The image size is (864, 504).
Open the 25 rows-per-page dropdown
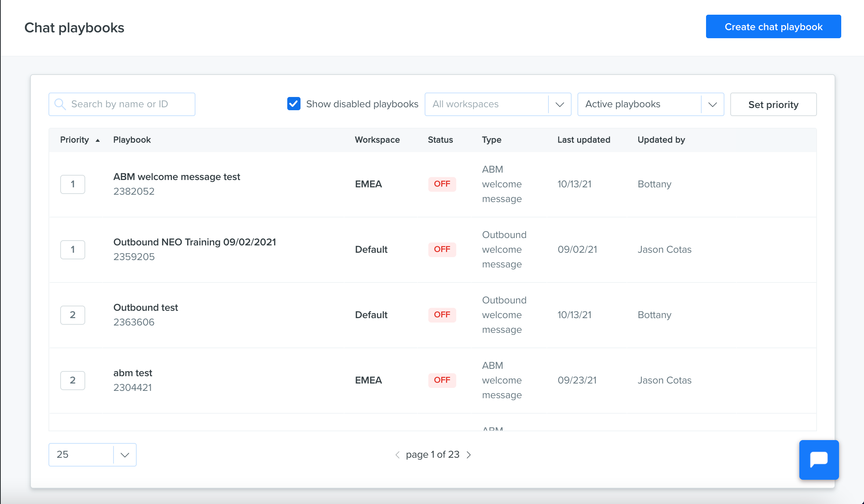(x=93, y=455)
